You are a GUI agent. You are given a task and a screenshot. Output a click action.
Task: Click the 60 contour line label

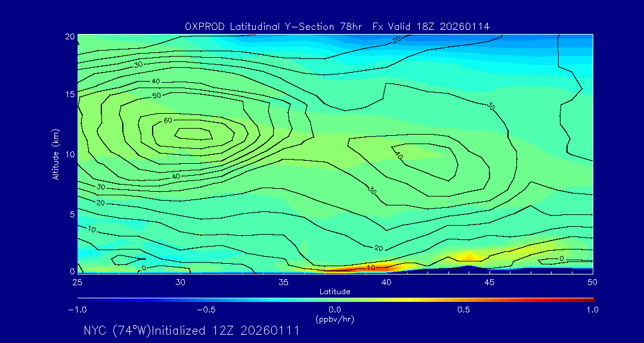168,121
